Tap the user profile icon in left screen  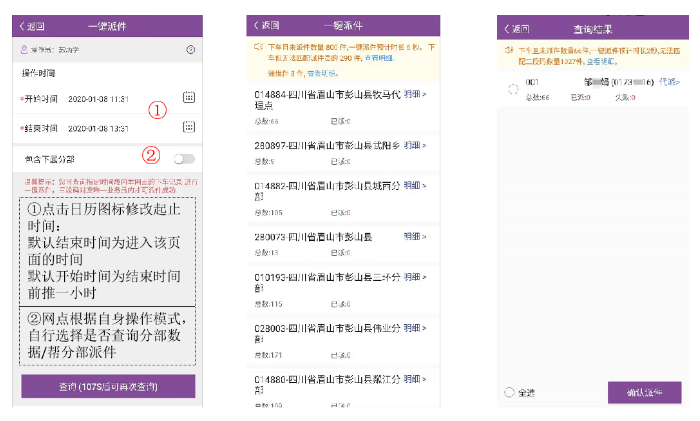click(x=24, y=50)
